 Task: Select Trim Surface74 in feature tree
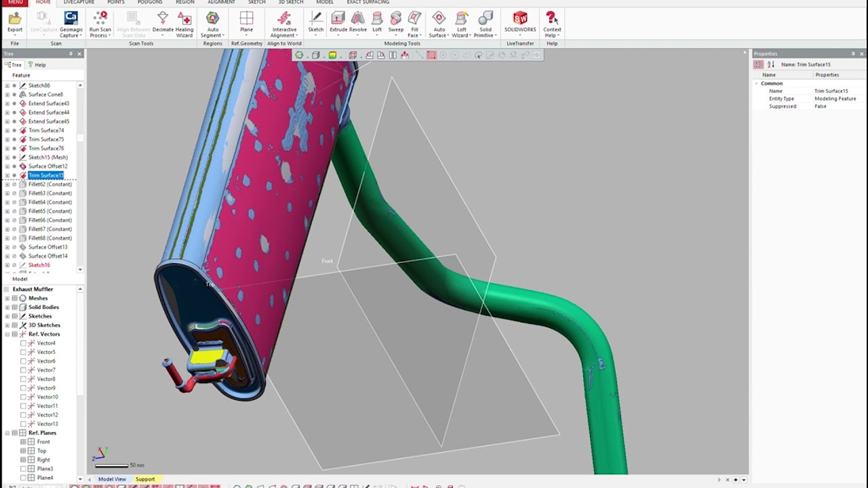pyautogui.click(x=46, y=130)
